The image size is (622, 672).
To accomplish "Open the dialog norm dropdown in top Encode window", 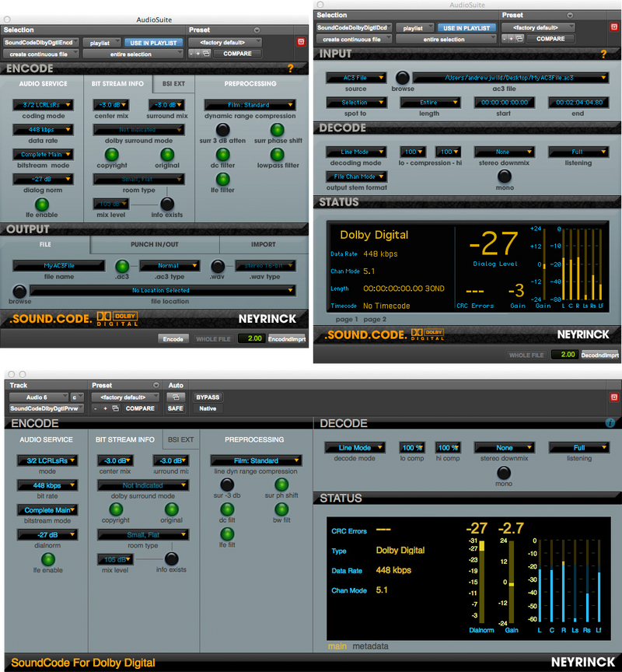I will [x=43, y=179].
